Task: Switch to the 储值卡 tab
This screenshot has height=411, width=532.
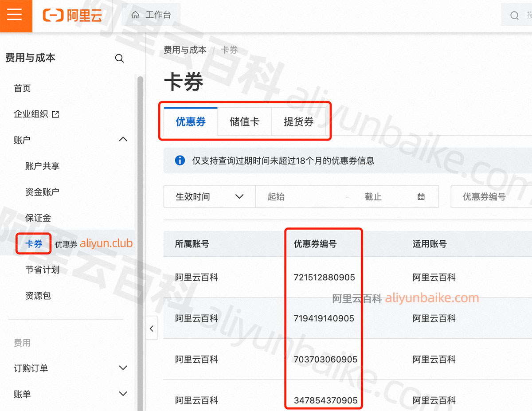Action: coord(244,122)
